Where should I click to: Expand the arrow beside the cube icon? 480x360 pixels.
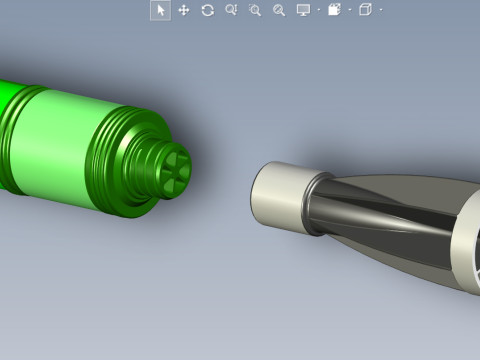381,10
